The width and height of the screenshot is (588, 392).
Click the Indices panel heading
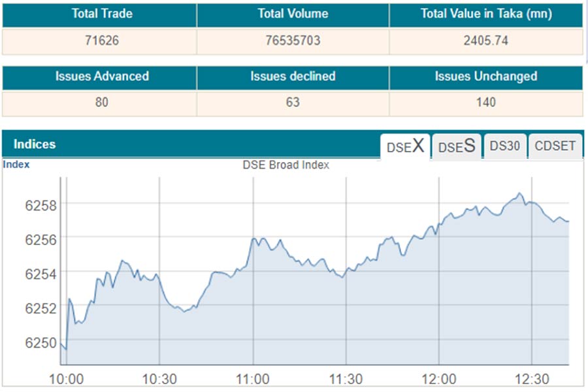35,144
